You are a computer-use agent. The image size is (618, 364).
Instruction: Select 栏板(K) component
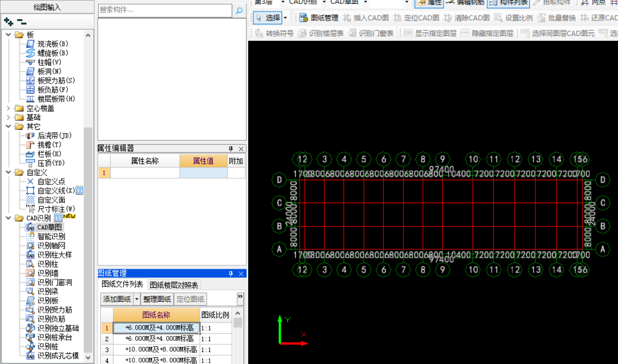click(50, 154)
